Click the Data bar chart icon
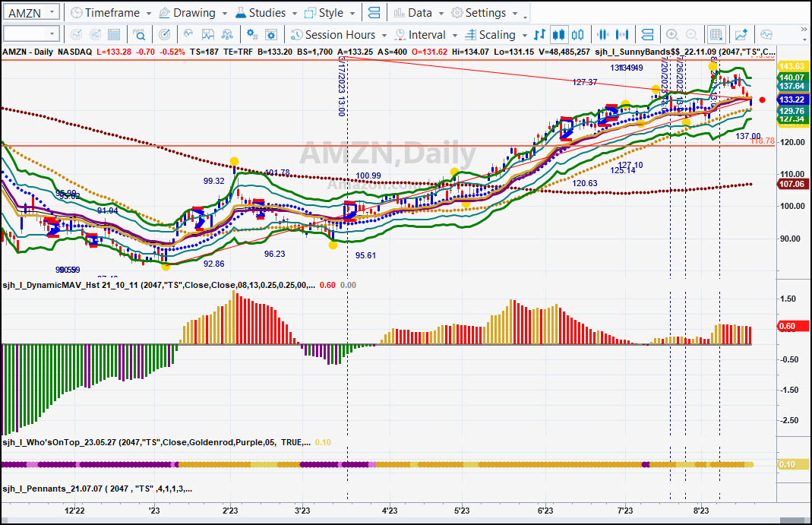The image size is (812, 525). tap(399, 12)
